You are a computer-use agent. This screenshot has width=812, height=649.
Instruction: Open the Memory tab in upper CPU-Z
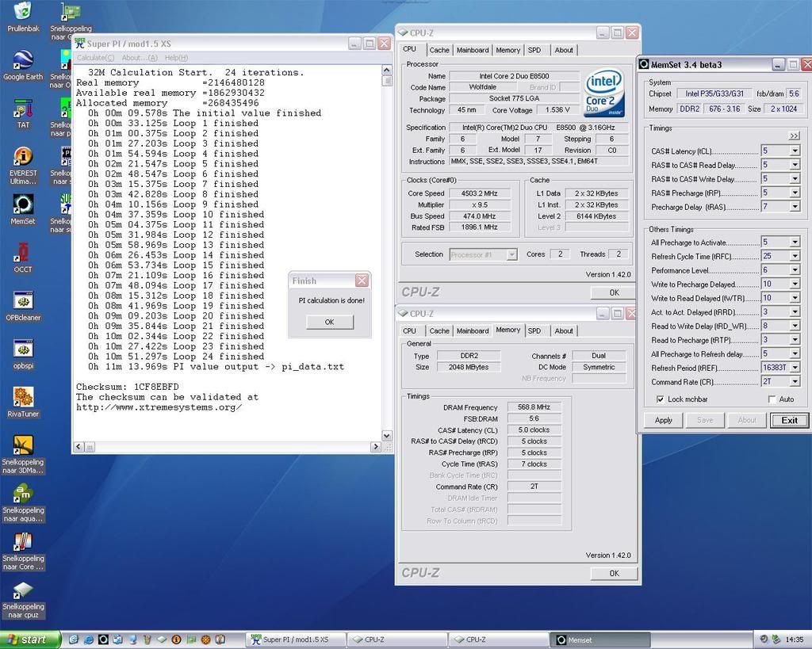tap(507, 50)
